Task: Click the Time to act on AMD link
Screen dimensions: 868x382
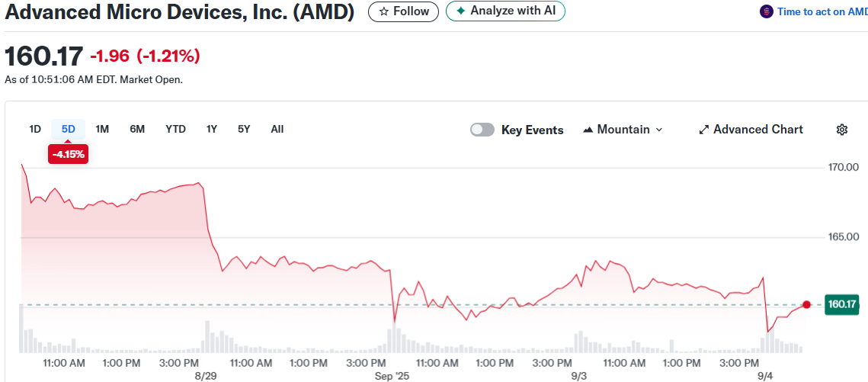Action: tap(822, 11)
